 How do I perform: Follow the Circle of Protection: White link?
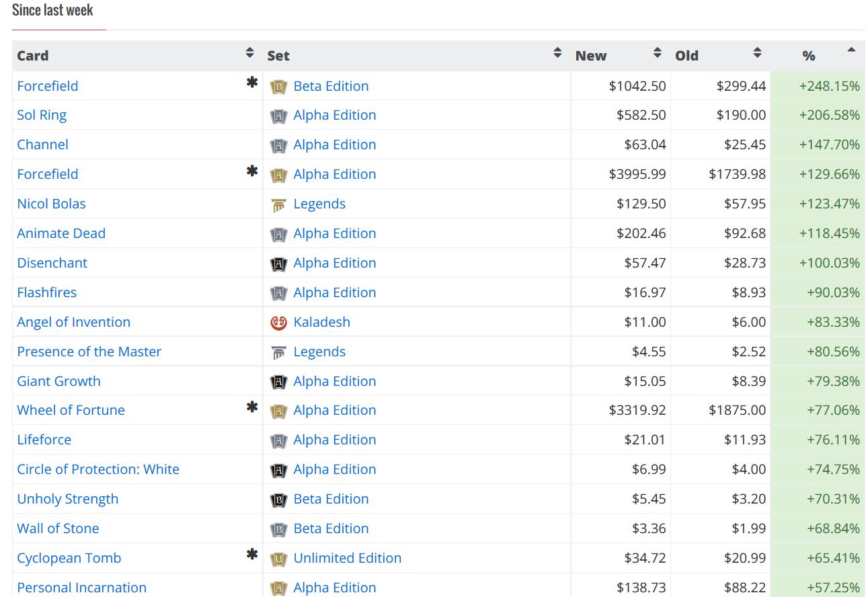point(98,469)
